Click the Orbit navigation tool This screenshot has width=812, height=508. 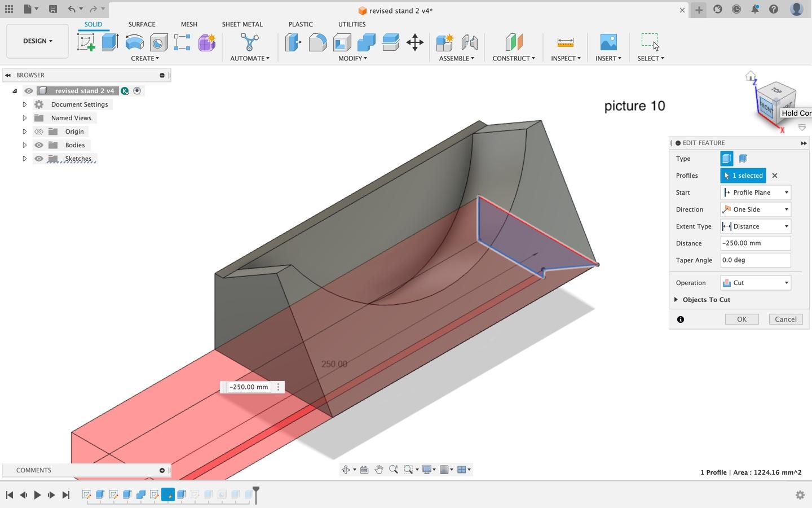click(346, 470)
